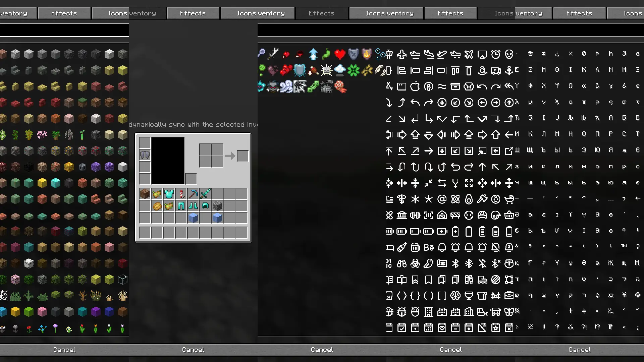Select the gravel block in the inventory
644x362 pixels.
click(x=217, y=206)
